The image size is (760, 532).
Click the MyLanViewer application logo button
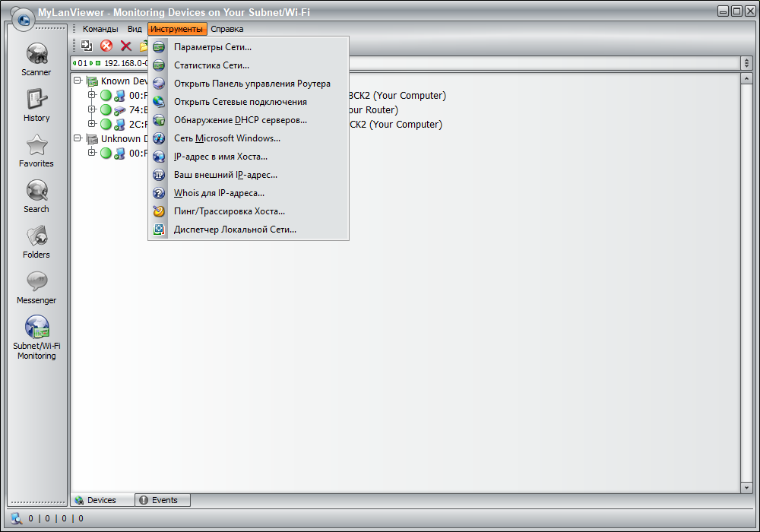coord(24,20)
